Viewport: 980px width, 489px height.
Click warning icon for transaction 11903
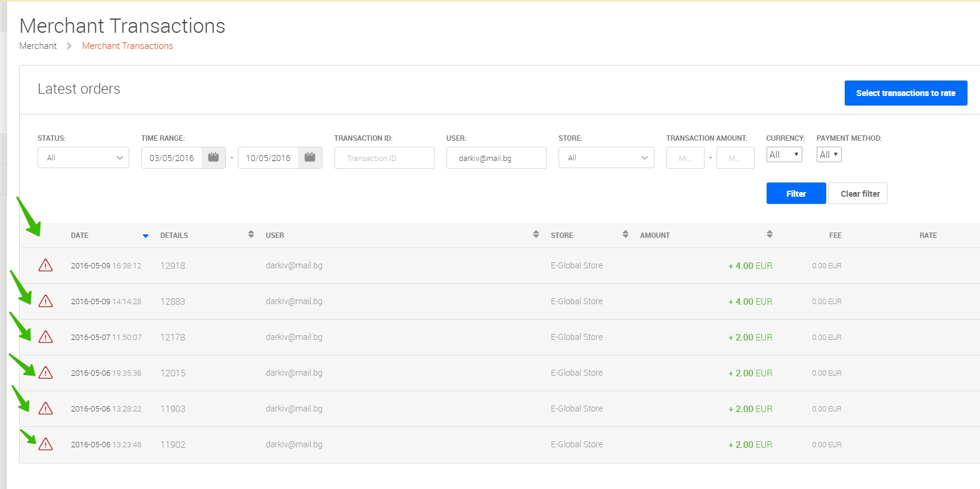click(x=45, y=408)
